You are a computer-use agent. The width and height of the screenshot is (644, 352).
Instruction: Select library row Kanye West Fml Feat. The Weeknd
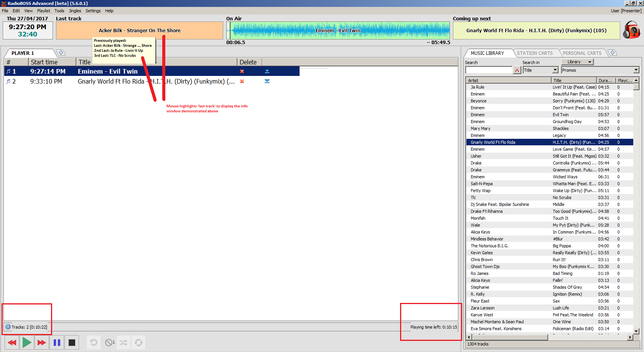click(550, 315)
